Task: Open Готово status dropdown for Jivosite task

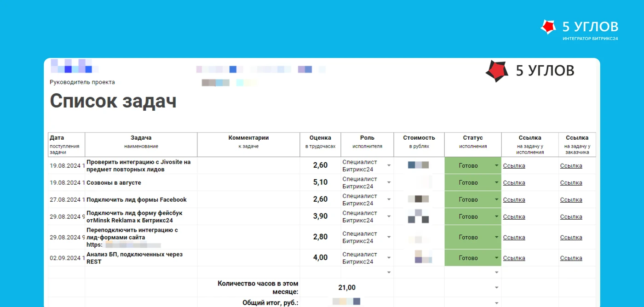Action: [496, 166]
